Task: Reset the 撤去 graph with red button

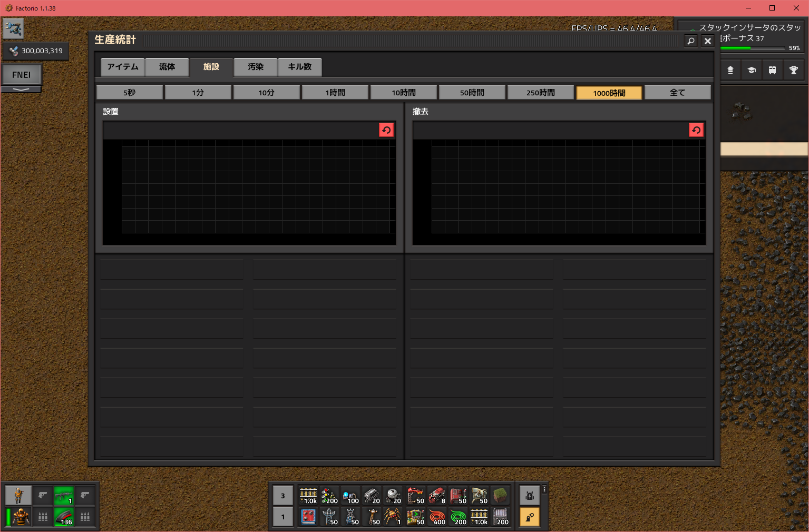Action: [696, 130]
